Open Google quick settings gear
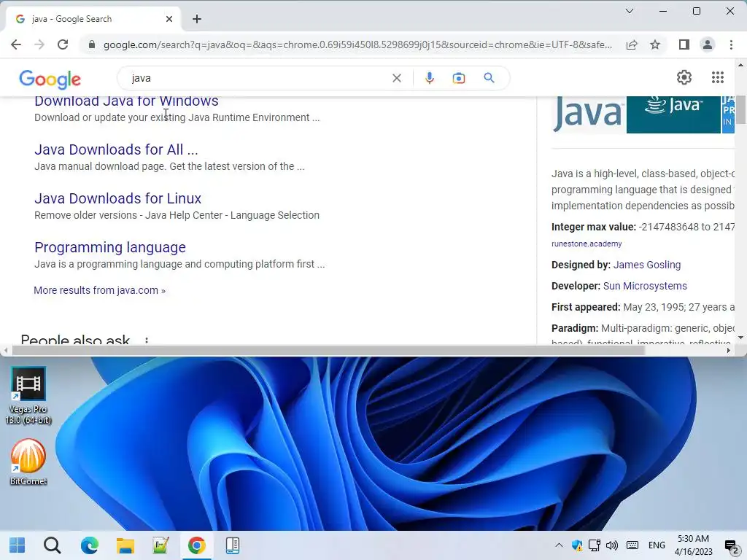 click(684, 77)
